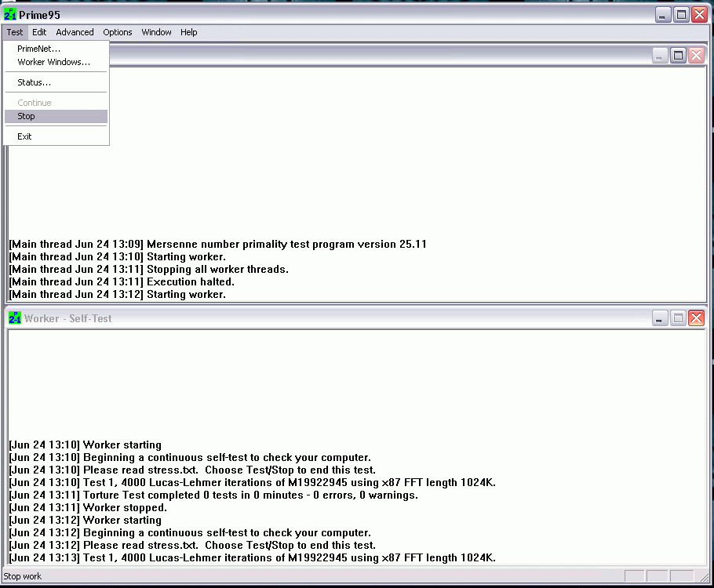Click the Worker Self-Test window icon
The width and height of the screenshot is (714, 588).
click(15, 318)
